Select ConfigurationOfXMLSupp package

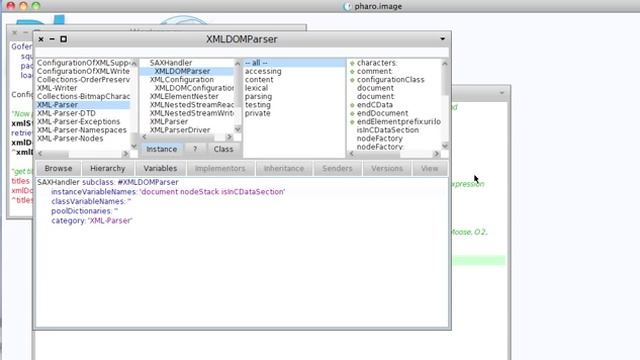click(x=83, y=63)
